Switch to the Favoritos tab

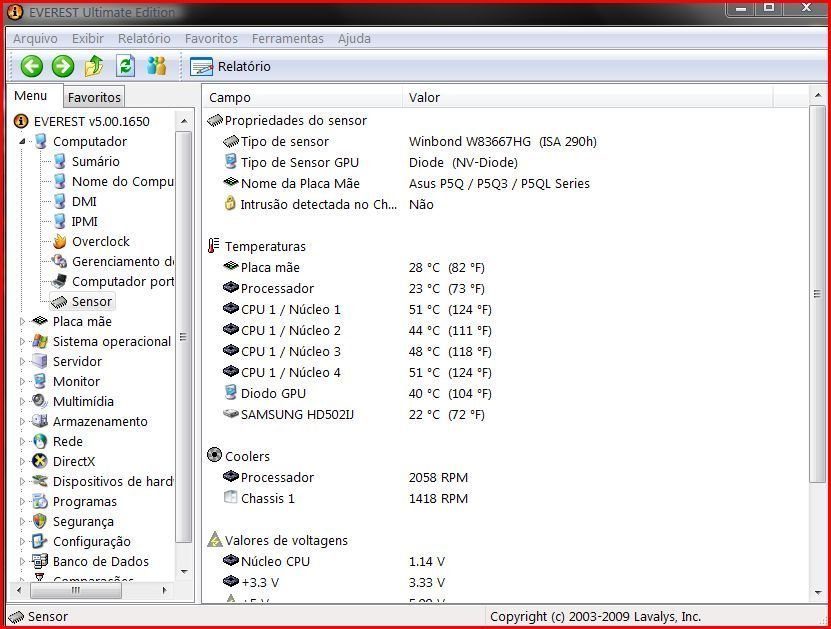coord(94,97)
